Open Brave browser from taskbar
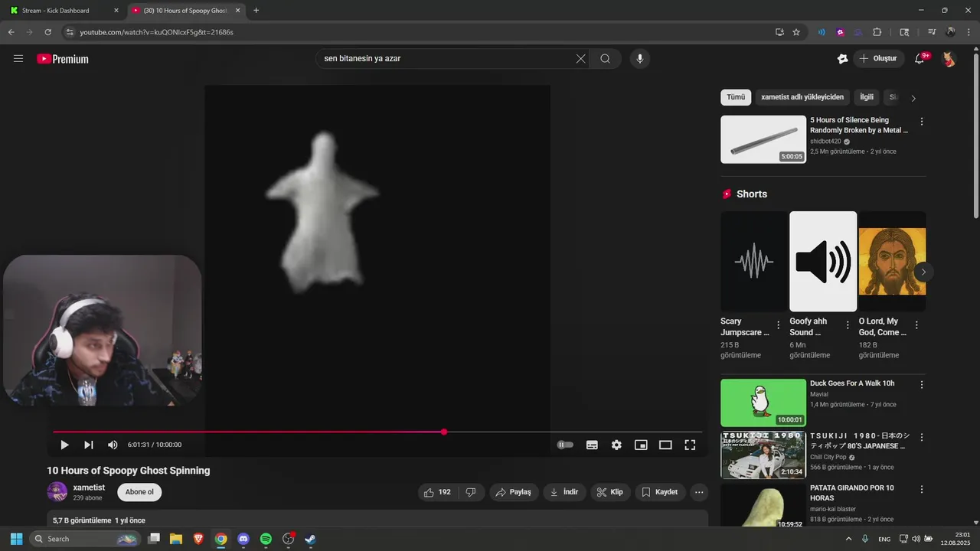This screenshot has width=980, height=551. point(198,539)
